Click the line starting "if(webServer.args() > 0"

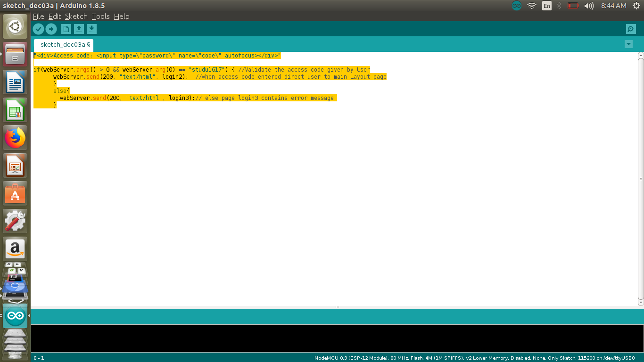click(202, 69)
